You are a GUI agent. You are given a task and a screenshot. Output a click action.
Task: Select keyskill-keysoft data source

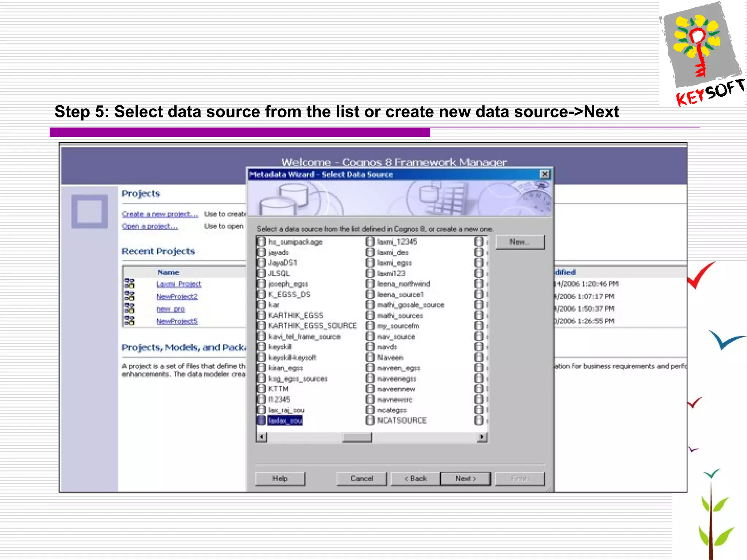tap(292, 357)
